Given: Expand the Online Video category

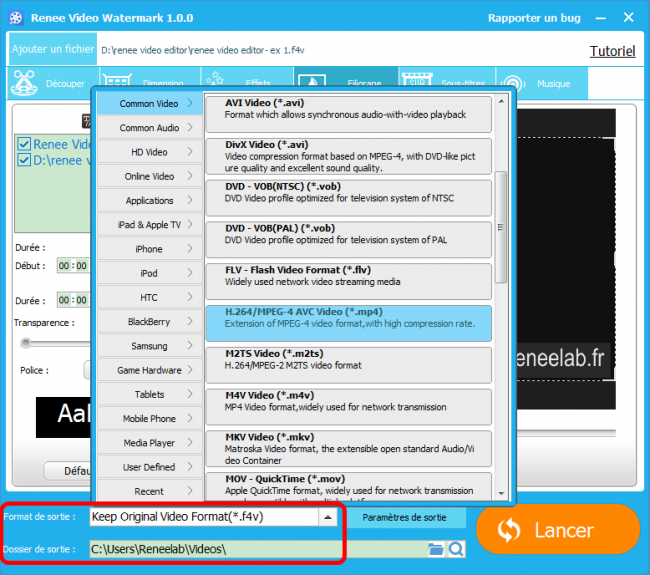Looking at the screenshot, I should (150, 176).
